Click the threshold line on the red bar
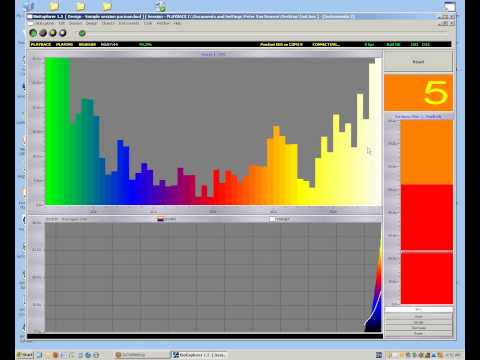The width and height of the screenshot is (480, 360). click(427, 251)
